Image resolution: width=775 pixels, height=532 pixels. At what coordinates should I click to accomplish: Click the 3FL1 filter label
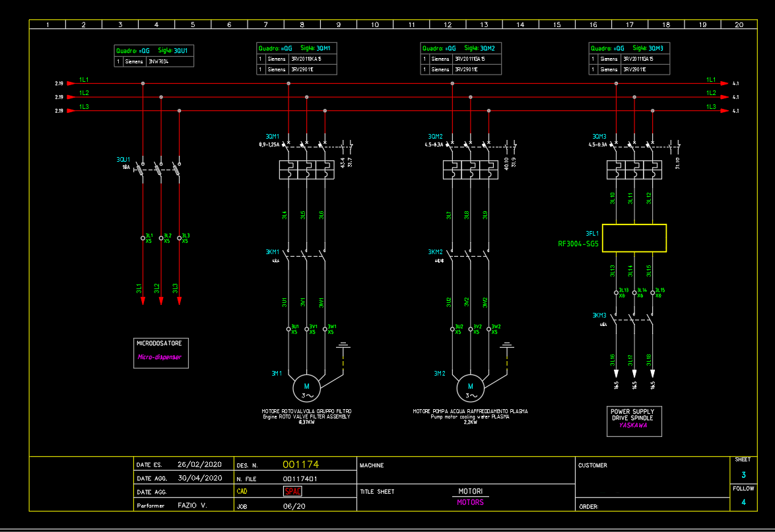(x=592, y=234)
